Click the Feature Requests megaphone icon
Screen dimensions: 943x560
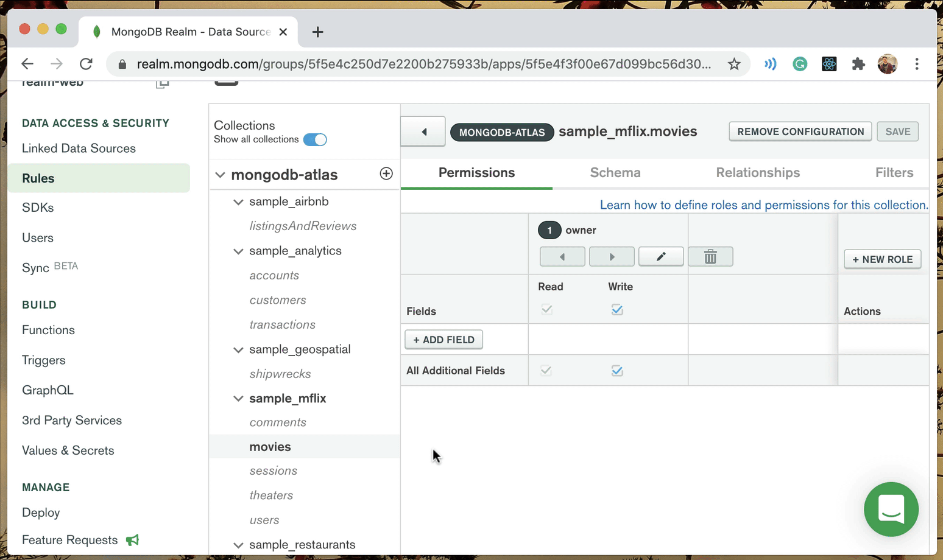[x=132, y=540]
